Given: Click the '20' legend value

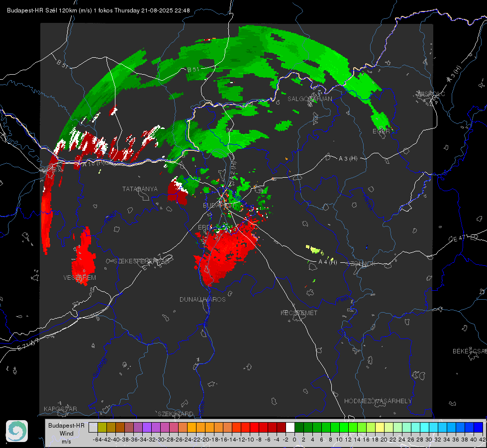Looking at the screenshot, I should click(384, 440).
